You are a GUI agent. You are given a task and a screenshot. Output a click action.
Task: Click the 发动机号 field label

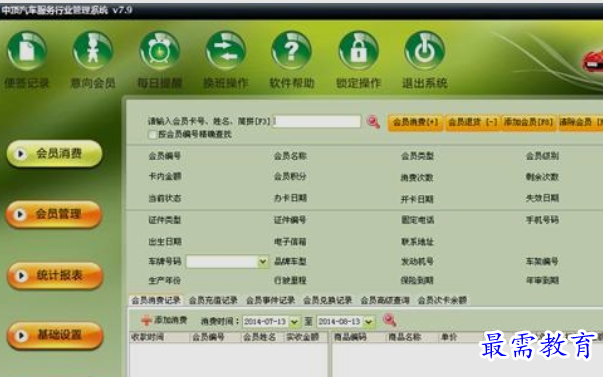[417, 262]
